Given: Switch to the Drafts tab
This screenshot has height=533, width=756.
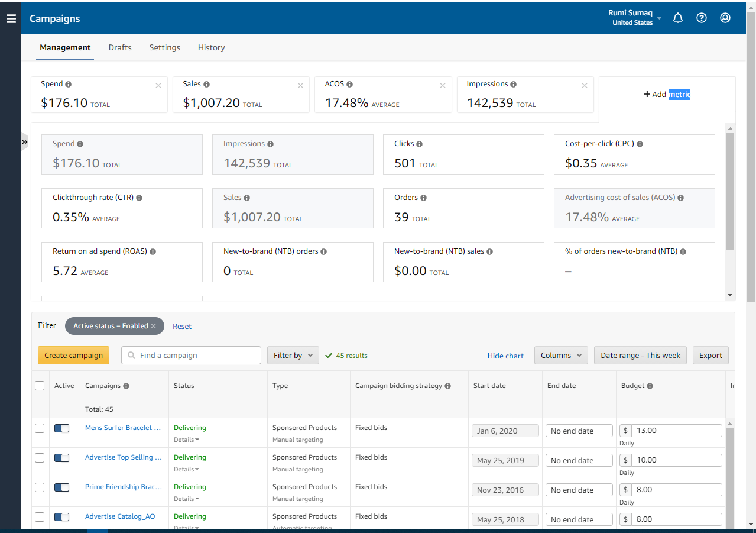Looking at the screenshot, I should 120,47.
